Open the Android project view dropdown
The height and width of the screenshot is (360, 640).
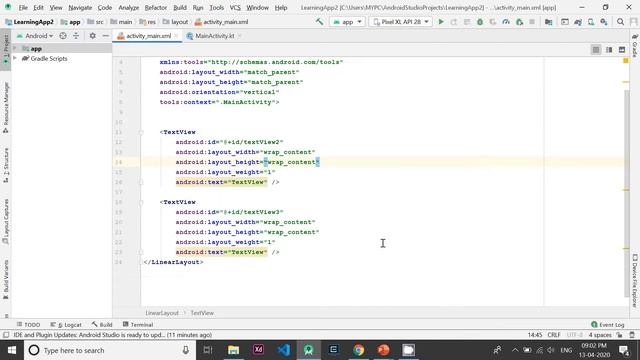coord(35,36)
